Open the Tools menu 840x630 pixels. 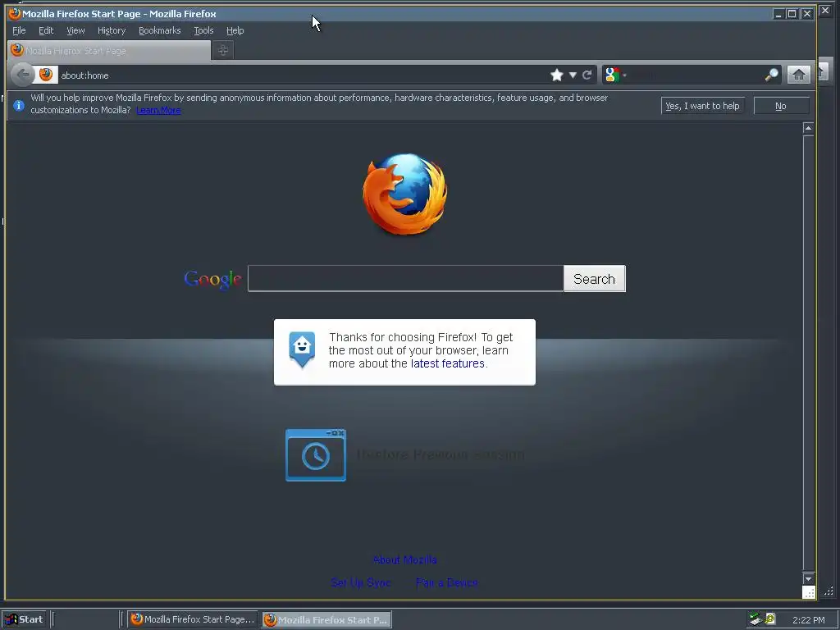click(203, 30)
